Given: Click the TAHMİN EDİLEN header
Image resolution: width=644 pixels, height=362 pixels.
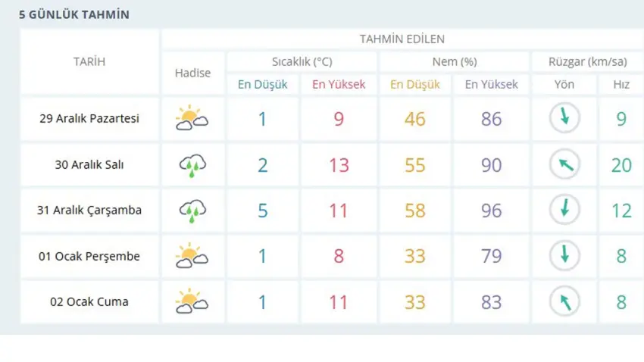Looking at the screenshot, I should tap(402, 39).
